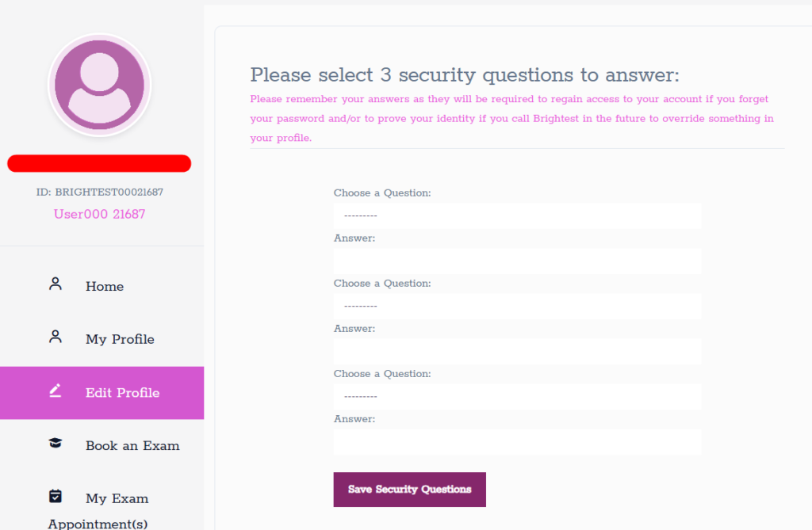Go to Home in sidebar menu

[105, 287]
